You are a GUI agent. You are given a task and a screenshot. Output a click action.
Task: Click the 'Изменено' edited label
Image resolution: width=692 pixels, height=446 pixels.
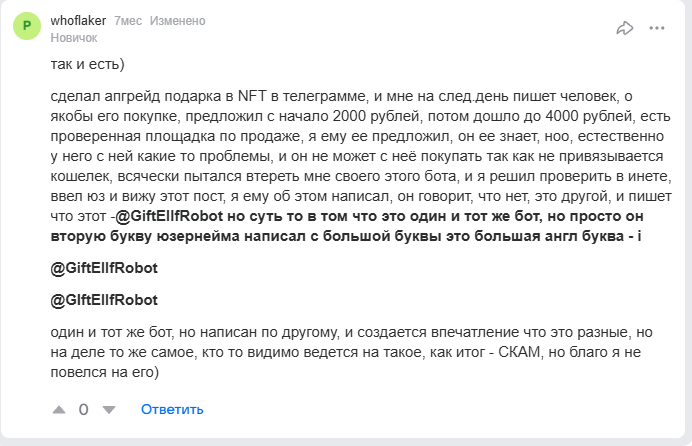point(178,20)
